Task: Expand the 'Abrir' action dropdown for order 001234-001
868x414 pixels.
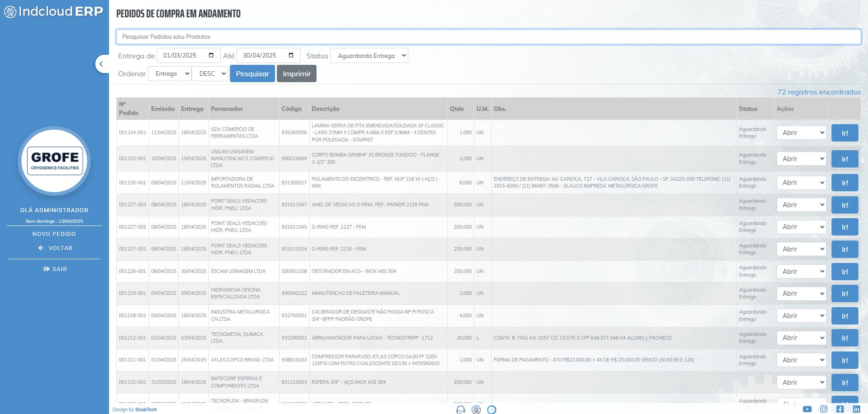Action: 801,133
